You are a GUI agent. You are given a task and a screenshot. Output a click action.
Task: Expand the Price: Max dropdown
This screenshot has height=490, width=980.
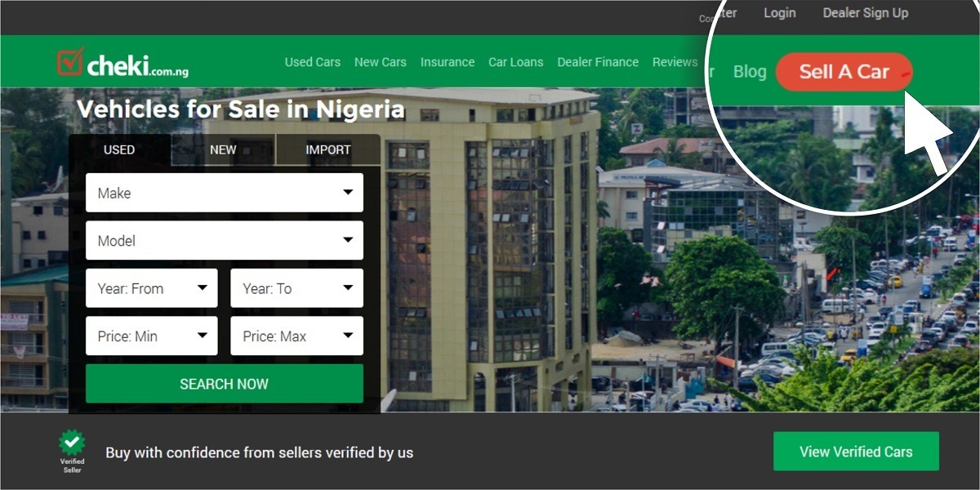pos(297,336)
